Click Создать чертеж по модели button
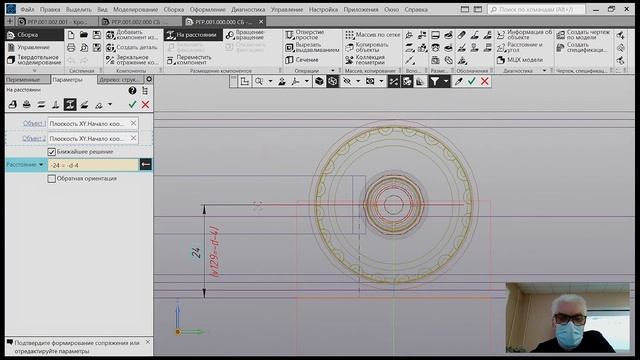Image resolution: width=640 pixels, height=360 pixels. (584, 35)
